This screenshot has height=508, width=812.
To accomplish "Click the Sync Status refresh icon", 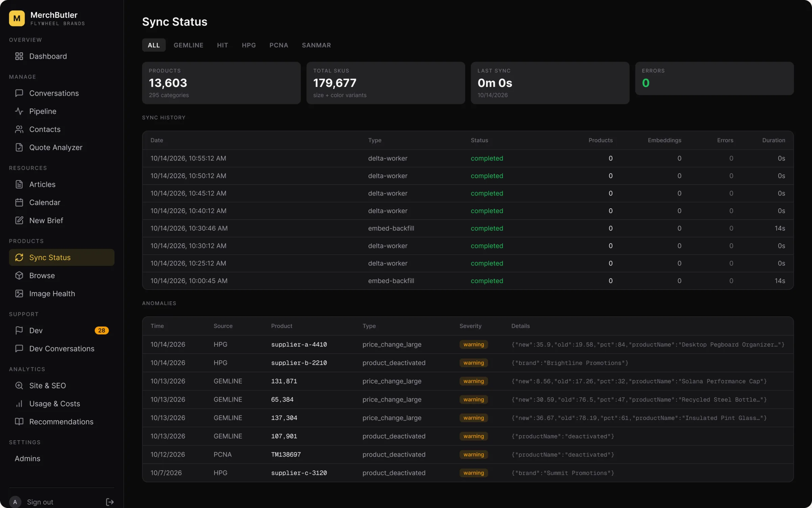I will 19,257.
